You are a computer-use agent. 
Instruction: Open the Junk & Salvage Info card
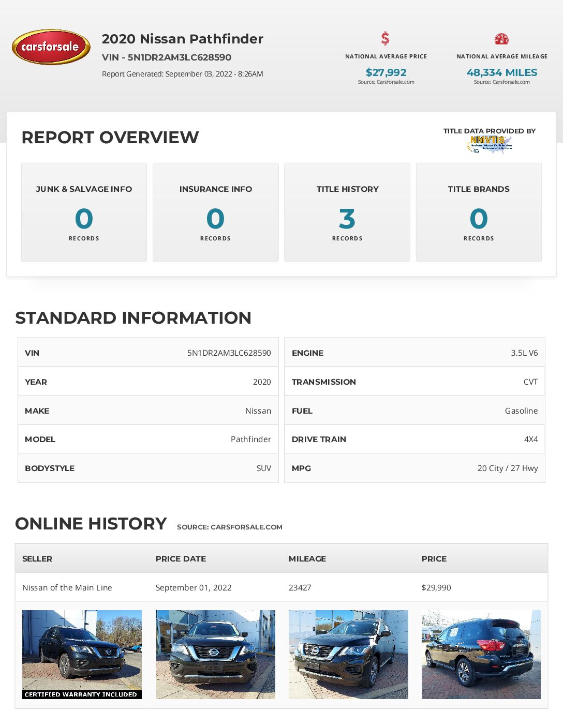point(84,213)
